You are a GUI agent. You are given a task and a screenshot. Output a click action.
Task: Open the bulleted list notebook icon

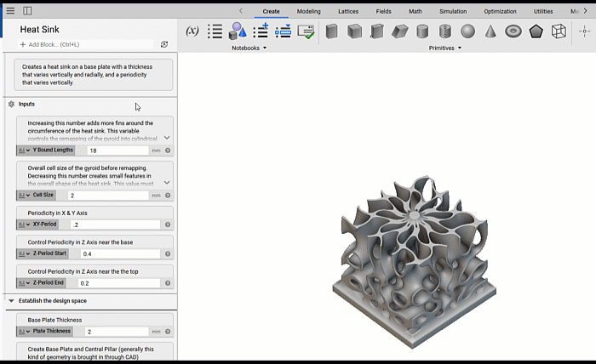tap(215, 31)
